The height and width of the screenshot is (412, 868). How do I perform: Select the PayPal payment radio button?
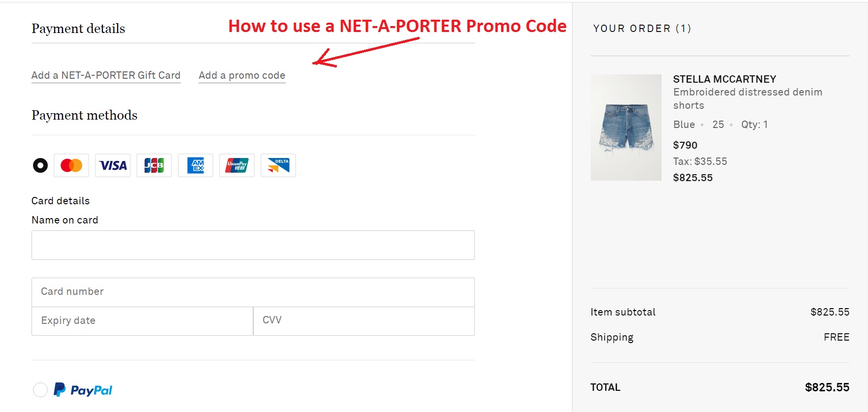[40, 389]
